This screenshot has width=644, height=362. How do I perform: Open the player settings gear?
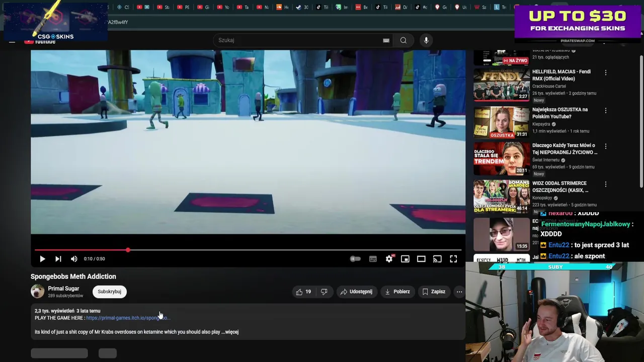coord(389,259)
